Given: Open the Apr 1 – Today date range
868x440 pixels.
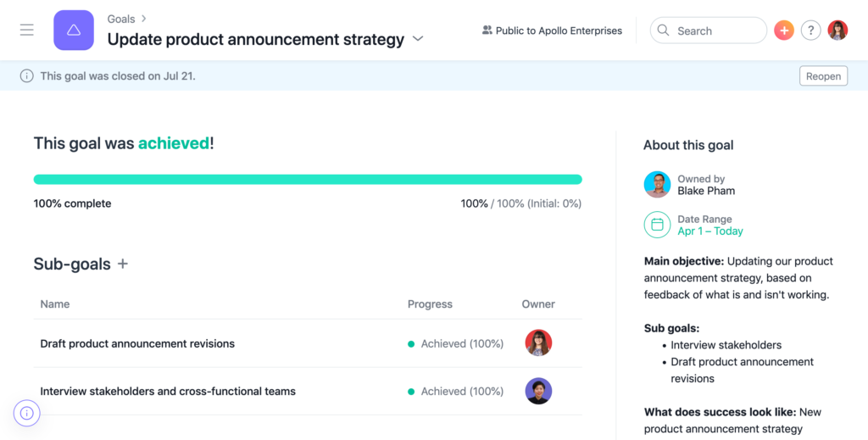Looking at the screenshot, I should pos(710,231).
